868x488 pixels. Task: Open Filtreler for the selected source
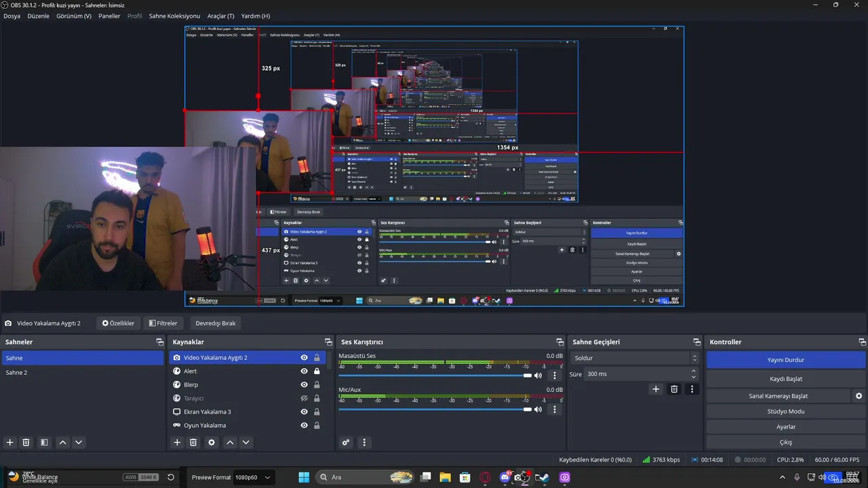(163, 323)
